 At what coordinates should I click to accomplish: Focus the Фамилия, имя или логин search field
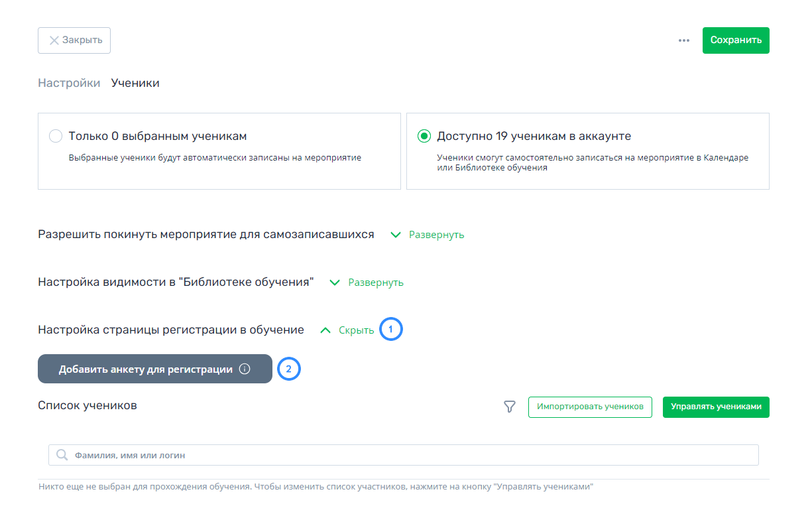(404, 455)
